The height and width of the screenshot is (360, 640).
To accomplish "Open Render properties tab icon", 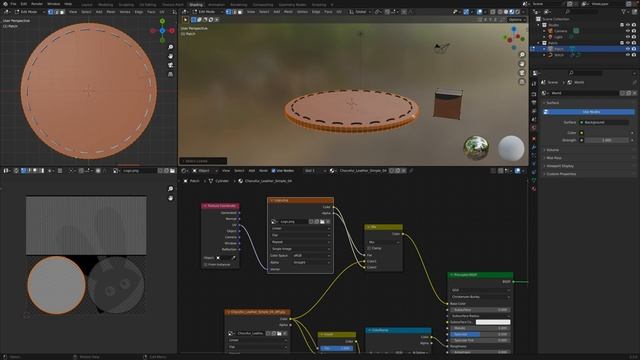I will pos(534,94).
